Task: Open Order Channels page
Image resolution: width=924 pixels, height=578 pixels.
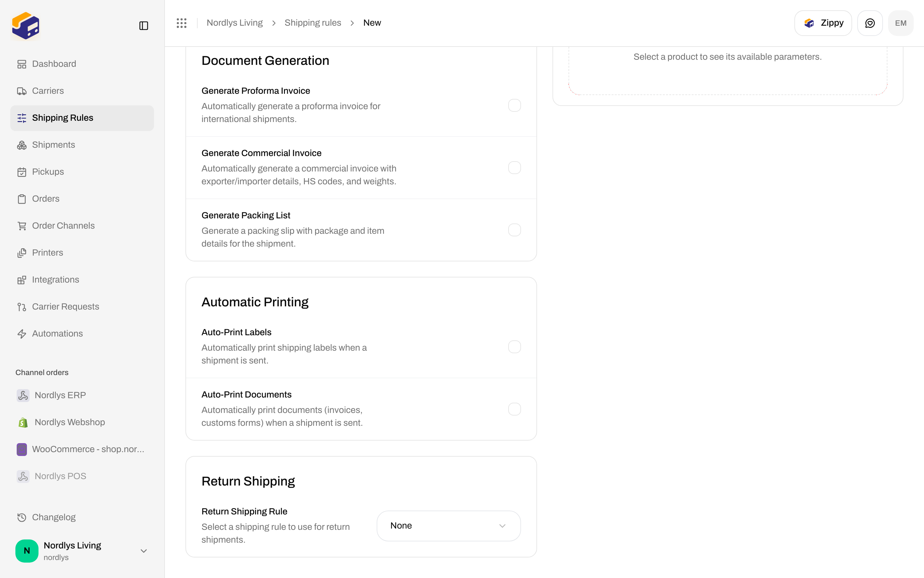Action: 82,225
